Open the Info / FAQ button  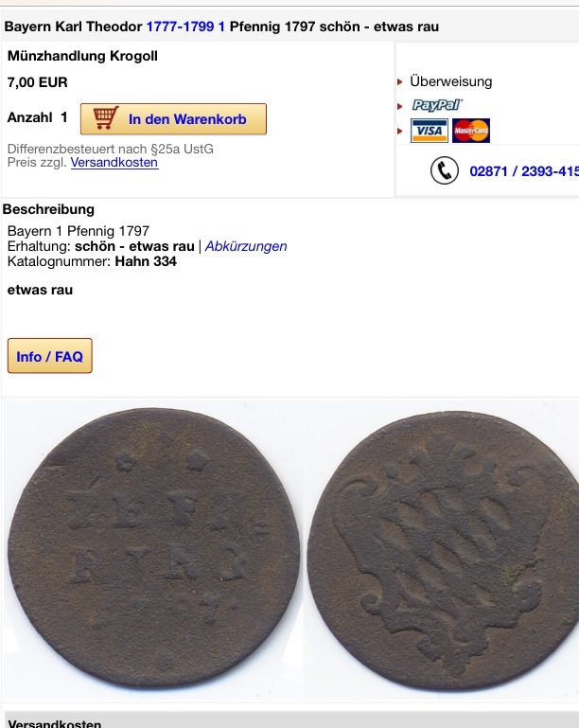[x=49, y=356]
